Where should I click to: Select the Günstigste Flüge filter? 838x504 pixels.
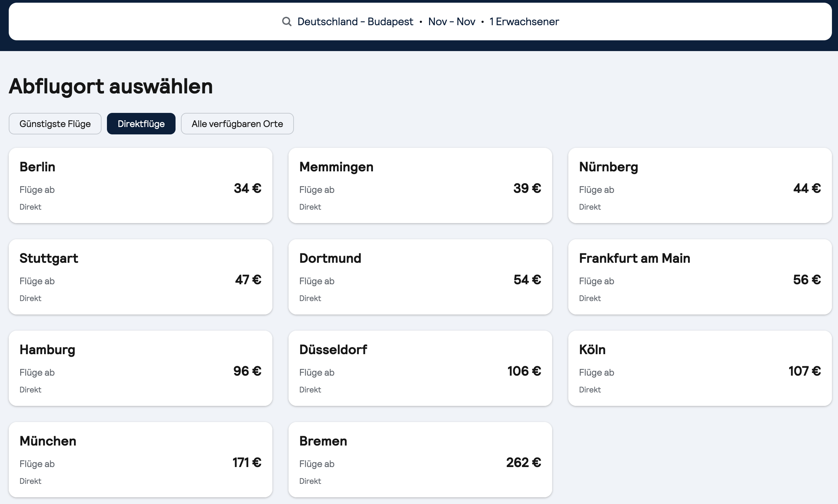pyautogui.click(x=55, y=124)
